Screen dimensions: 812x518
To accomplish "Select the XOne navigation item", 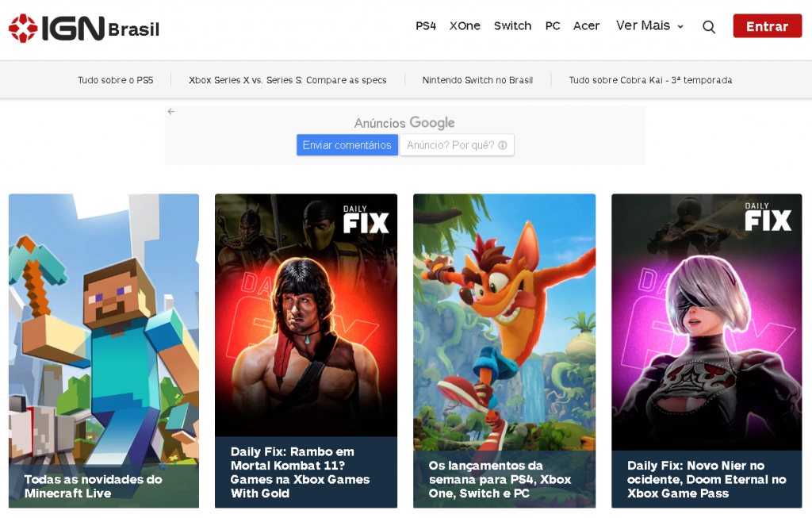I will [465, 26].
